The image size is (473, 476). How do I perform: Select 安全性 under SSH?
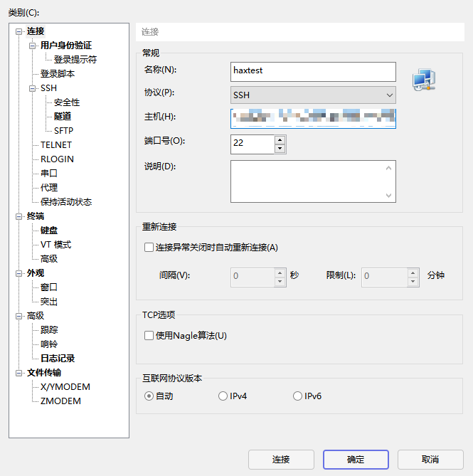[67, 102]
